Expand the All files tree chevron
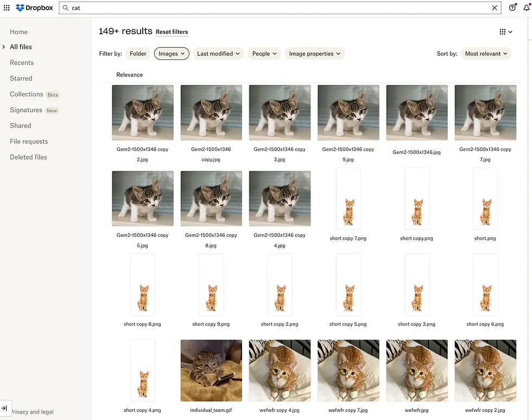Screen dimensions: 532x420 [4, 47]
